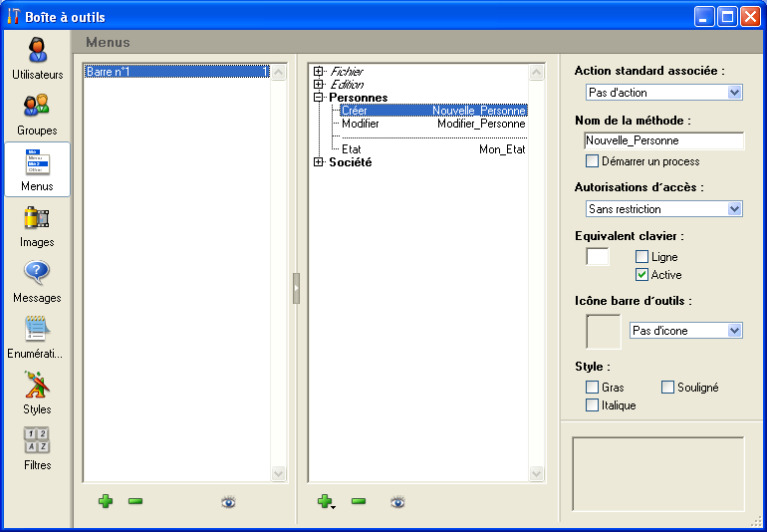Uncheck the Active checkbox
This screenshot has width=767, height=532.
click(642, 275)
